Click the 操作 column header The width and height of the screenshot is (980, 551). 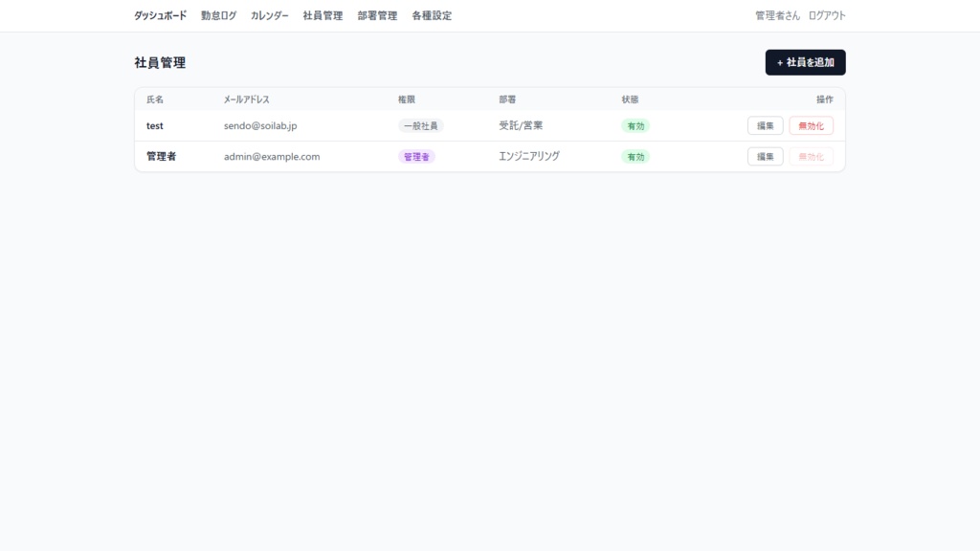point(824,99)
